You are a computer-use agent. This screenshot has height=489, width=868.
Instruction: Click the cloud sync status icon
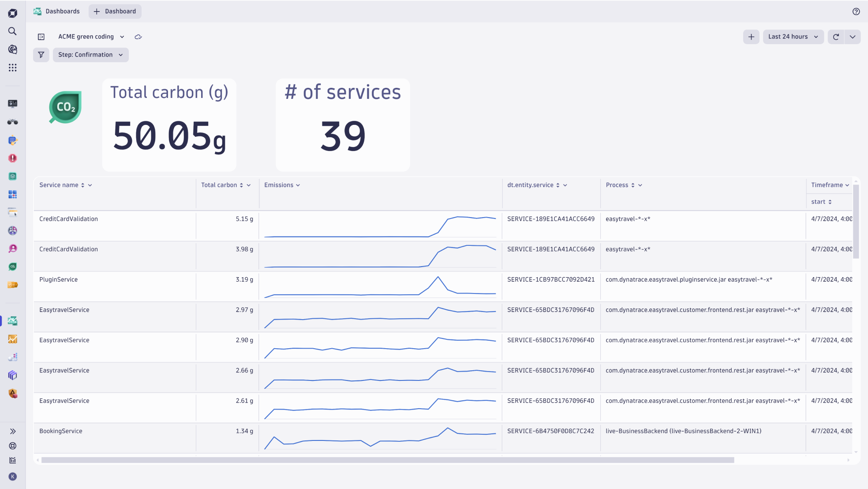pyautogui.click(x=138, y=37)
